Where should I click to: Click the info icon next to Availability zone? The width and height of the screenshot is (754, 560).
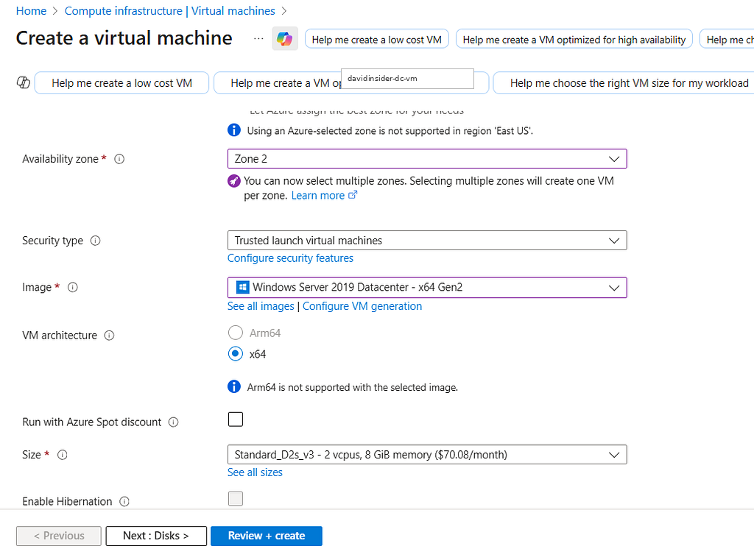coord(119,159)
